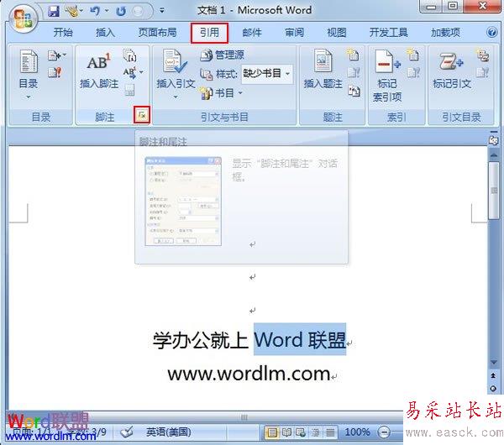Click the zoom out minus button
The width and height of the screenshot is (504, 445).
384,432
